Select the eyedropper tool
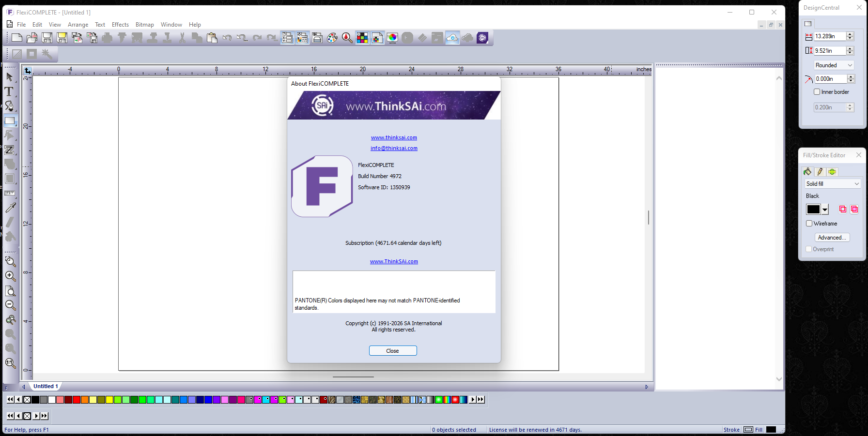The width and height of the screenshot is (868, 436). [x=10, y=208]
